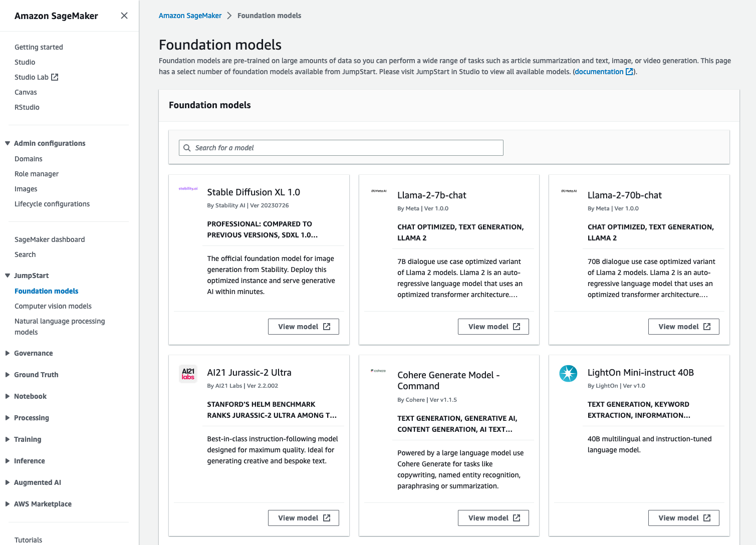
Task: Expand the Processing section
Action: 8,418
